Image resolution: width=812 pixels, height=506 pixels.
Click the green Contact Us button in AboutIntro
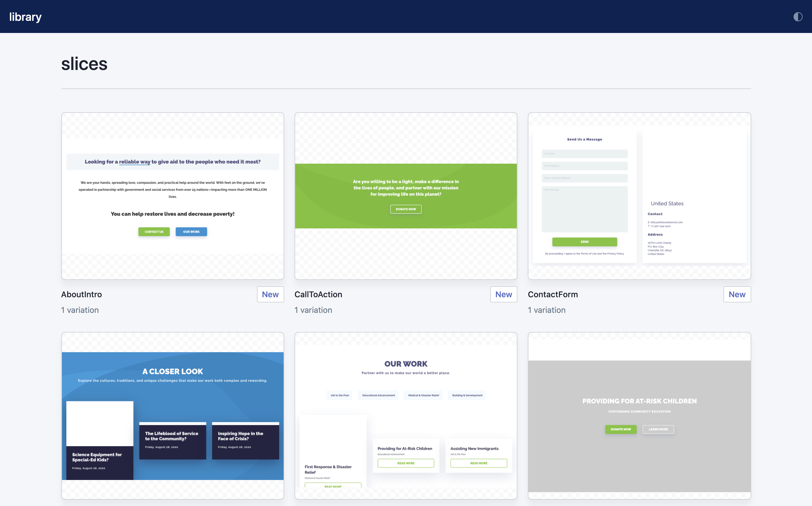154,232
